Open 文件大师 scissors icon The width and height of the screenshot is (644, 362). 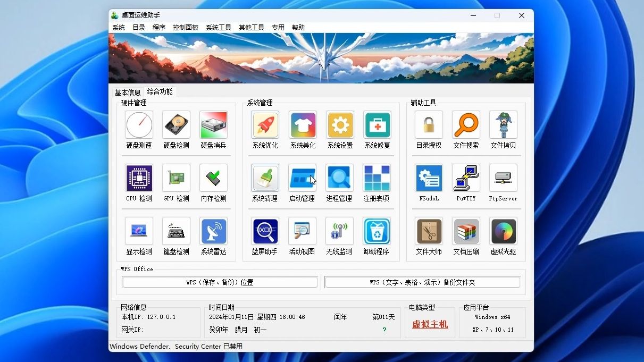[x=429, y=231]
